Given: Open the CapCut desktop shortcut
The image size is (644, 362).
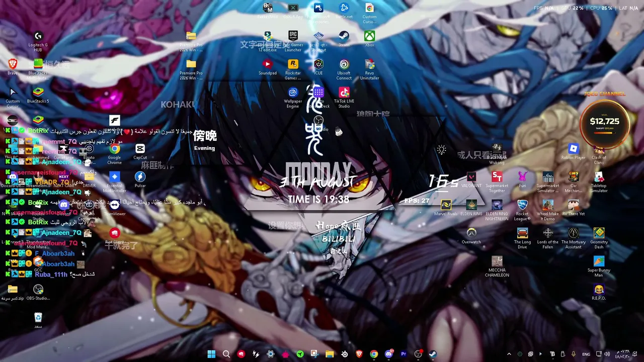Looking at the screenshot, I should click(x=140, y=152).
